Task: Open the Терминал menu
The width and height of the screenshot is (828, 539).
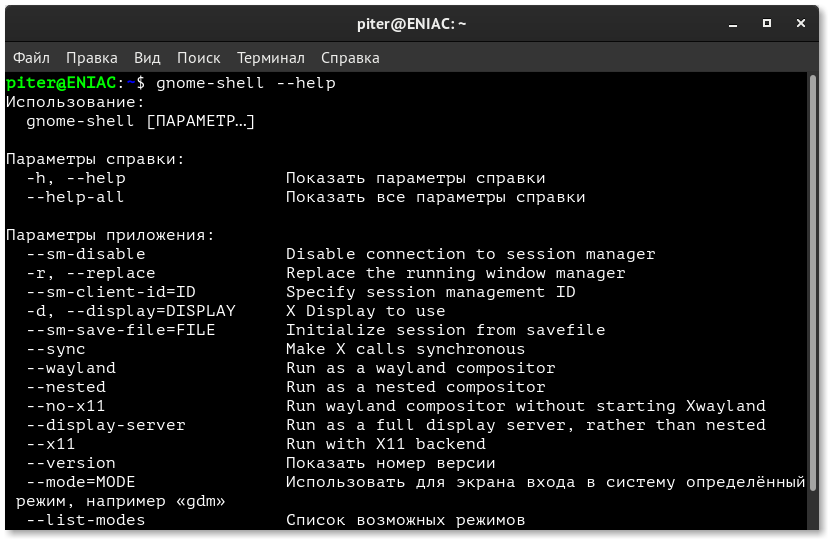Action: click(x=270, y=58)
